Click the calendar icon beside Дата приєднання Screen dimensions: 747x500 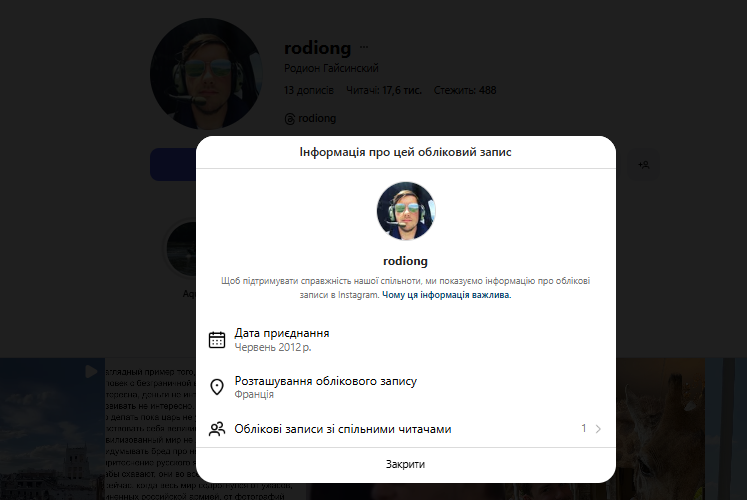click(x=217, y=339)
